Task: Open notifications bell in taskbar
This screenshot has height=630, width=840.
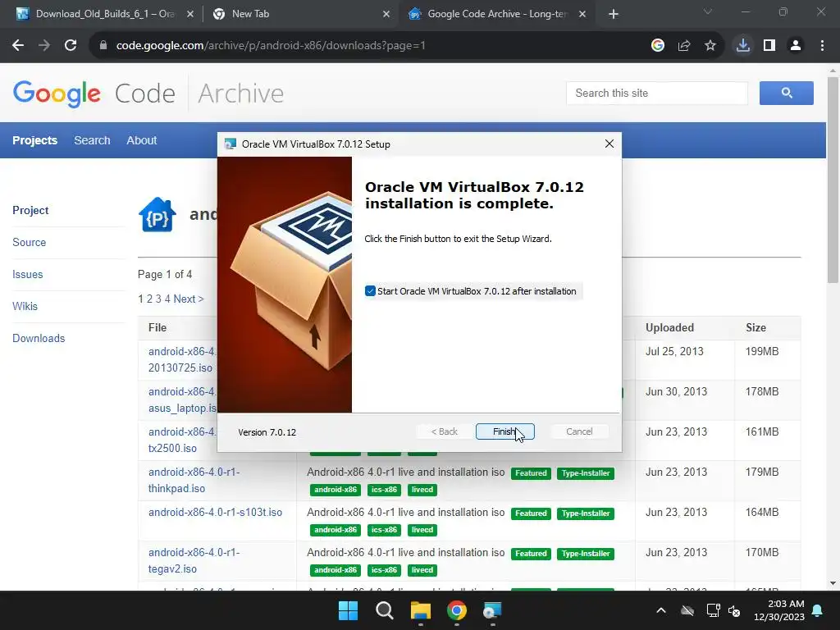Action: (x=818, y=610)
